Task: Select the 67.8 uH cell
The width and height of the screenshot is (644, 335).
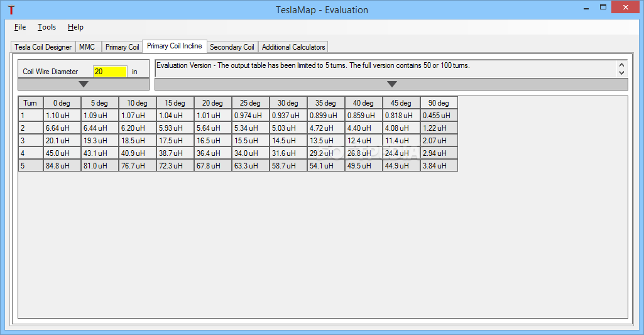Action: point(213,166)
